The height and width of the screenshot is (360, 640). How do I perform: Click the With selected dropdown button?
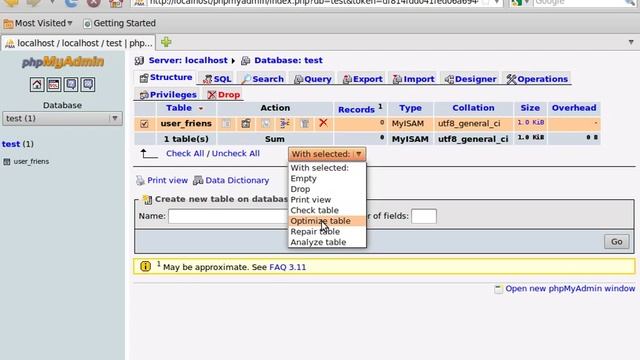point(327,154)
